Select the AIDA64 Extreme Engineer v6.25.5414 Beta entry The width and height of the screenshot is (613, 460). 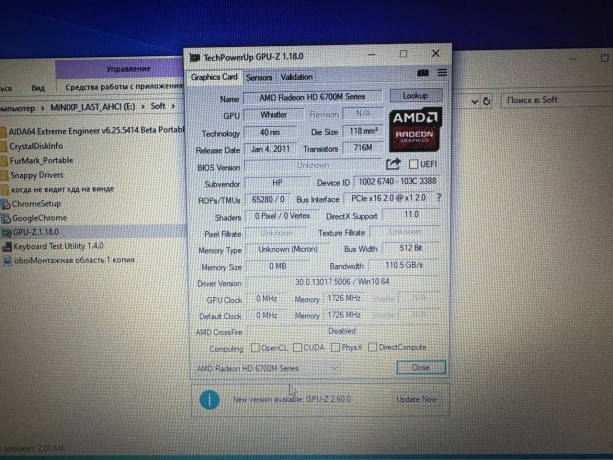point(96,131)
